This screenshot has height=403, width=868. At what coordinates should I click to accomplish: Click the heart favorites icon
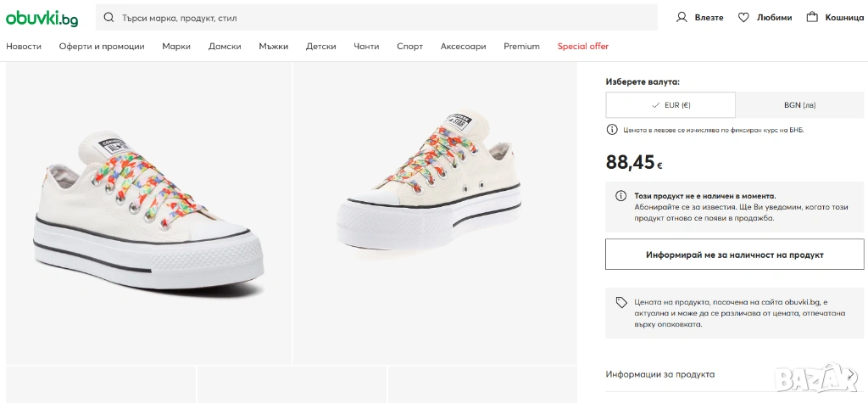743,17
